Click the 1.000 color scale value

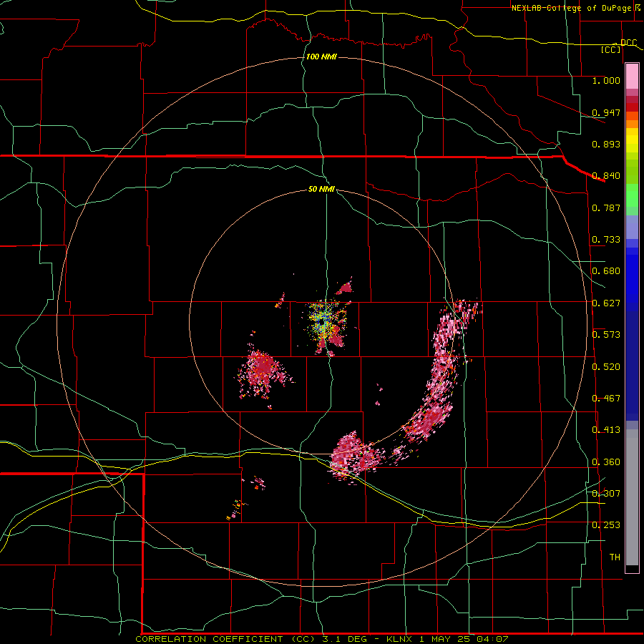tap(606, 80)
